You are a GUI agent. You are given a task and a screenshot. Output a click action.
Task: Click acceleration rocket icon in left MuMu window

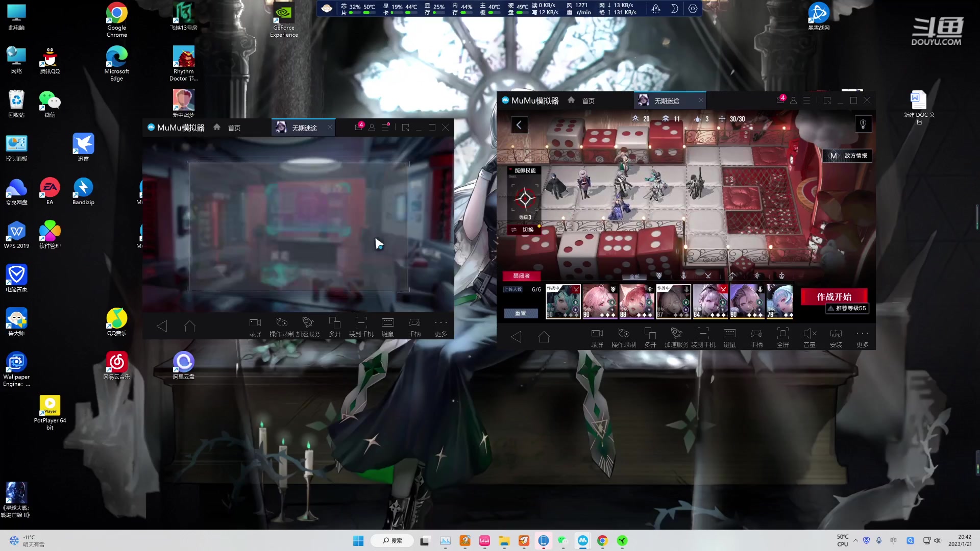pyautogui.click(x=308, y=327)
